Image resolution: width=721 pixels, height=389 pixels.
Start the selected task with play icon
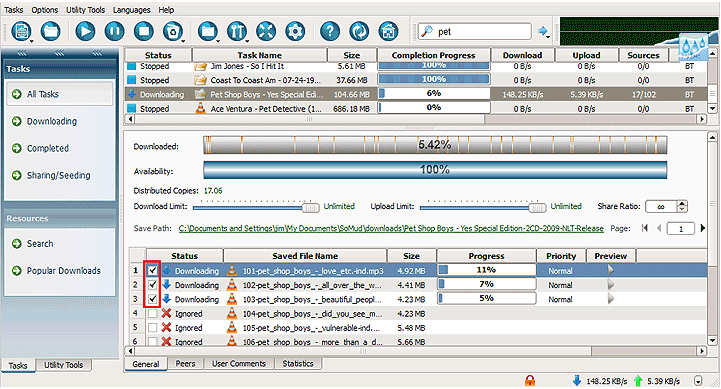(x=85, y=31)
